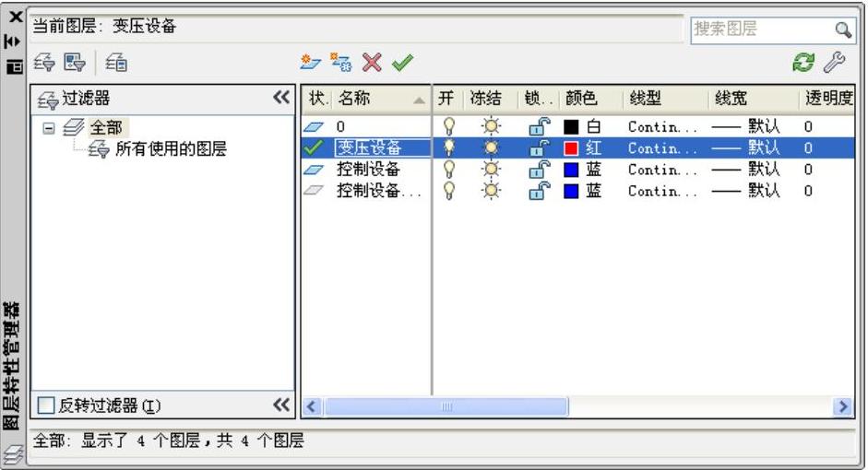Click the magnifier icon in the search box
This screenshot has height=470, width=868.
point(843,29)
